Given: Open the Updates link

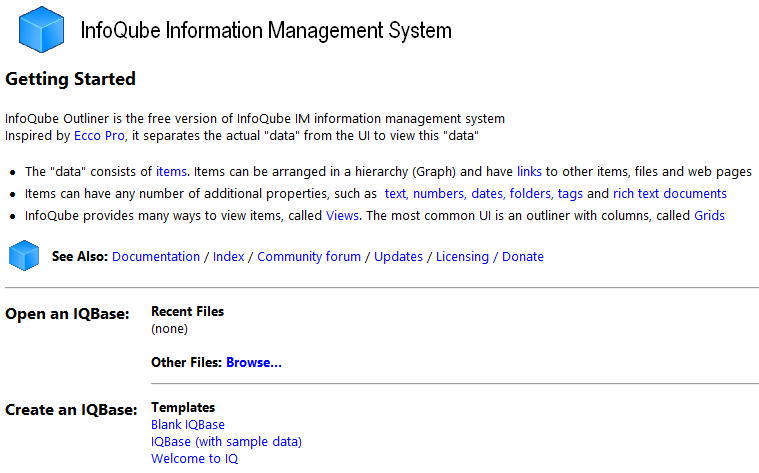Looking at the screenshot, I should [398, 257].
